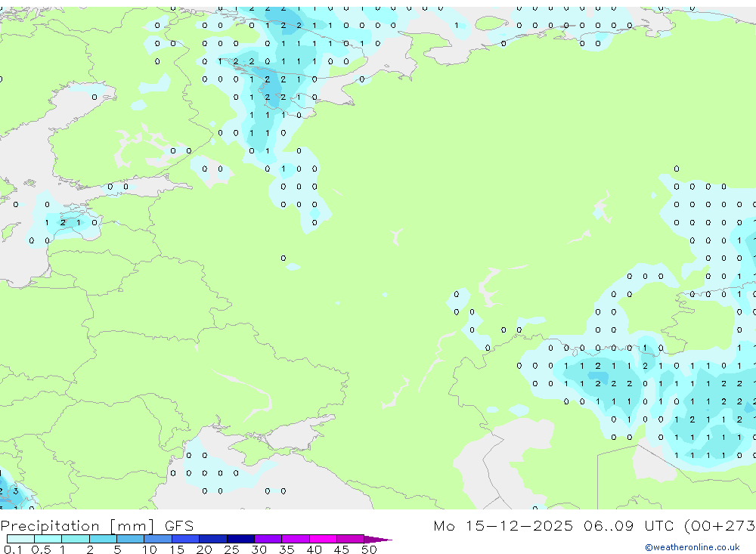Click the purple arrow tip above 50
756x554 pixels.
(x=377, y=540)
